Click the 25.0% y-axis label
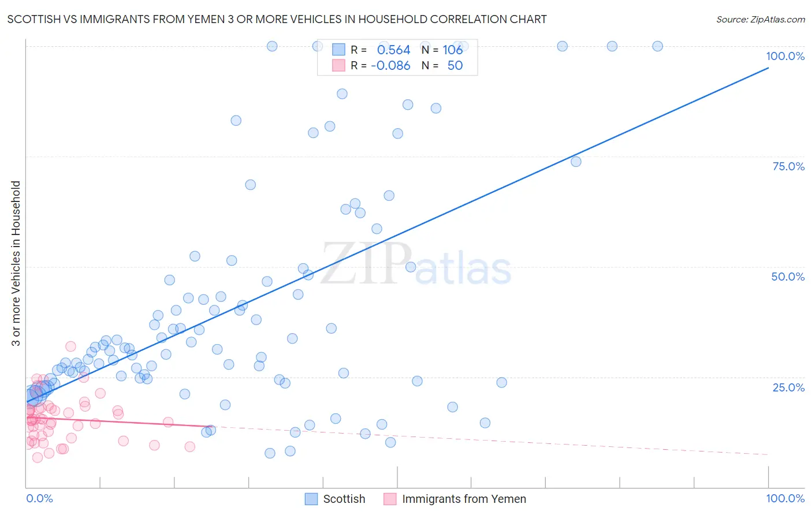 click(x=788, y=387)
